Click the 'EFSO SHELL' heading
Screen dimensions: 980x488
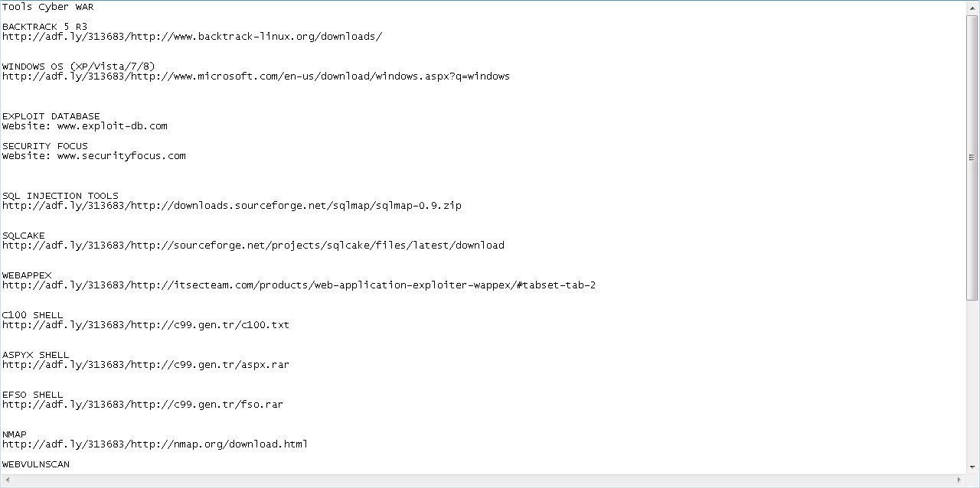pyautogui.click(x=33, y=395)
